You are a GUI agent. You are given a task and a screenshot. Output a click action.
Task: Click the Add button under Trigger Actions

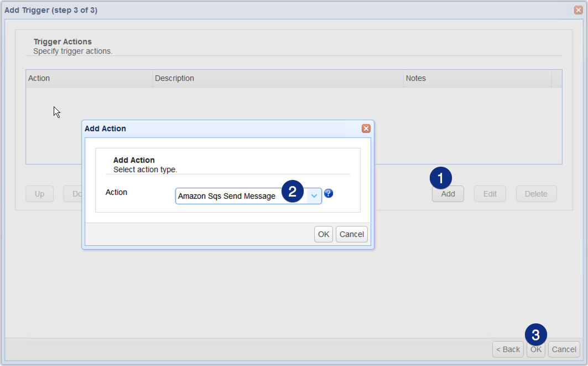click(447, 194)
